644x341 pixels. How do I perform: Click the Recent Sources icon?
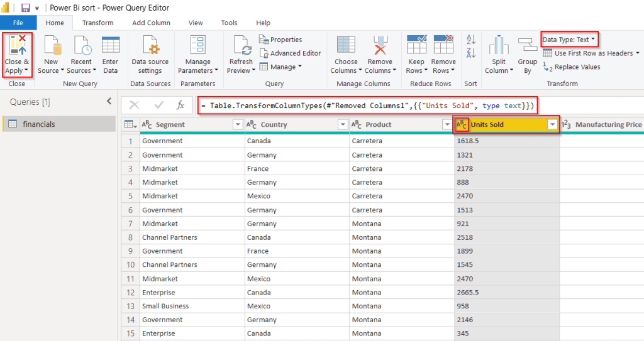[x=82, y=45]
